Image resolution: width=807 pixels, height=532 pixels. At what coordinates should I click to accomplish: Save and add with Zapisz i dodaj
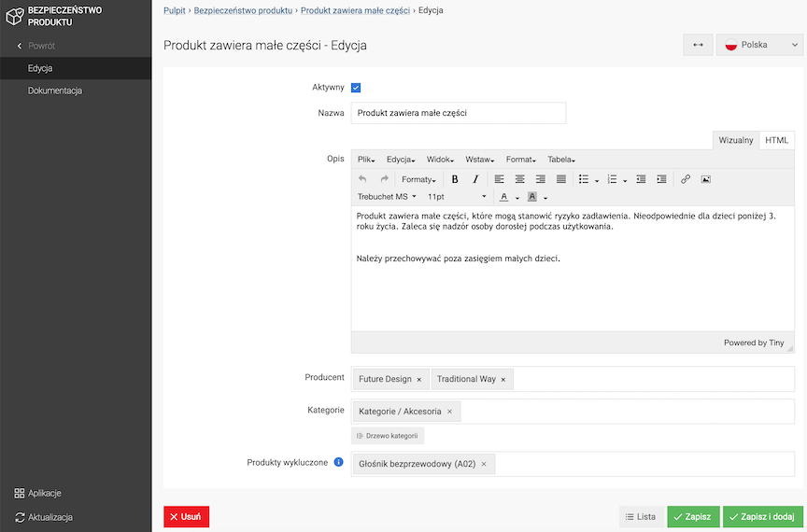point(761,516)
